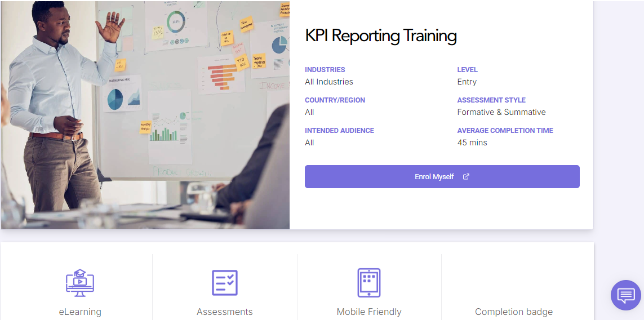Click the INTENDED AUDIENCE label
The width and height of the screenshot is (644, 320).
pos(339,131)
